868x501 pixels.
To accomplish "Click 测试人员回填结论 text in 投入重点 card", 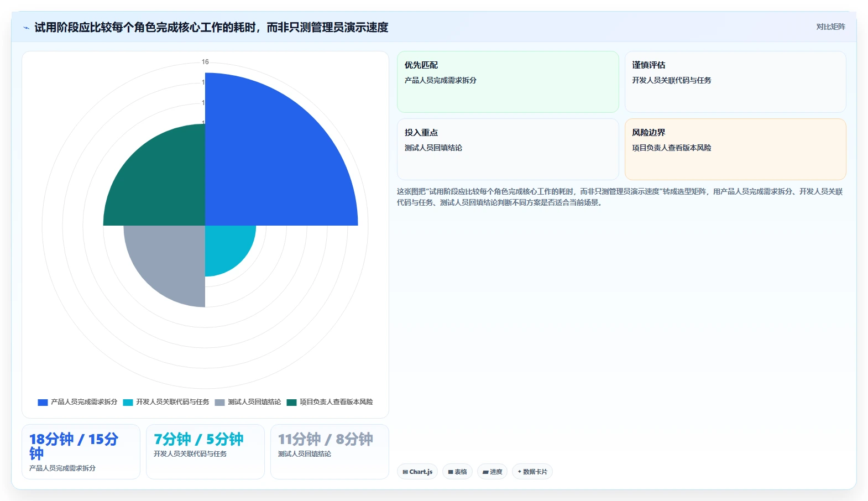I will [x=433, y=148].
